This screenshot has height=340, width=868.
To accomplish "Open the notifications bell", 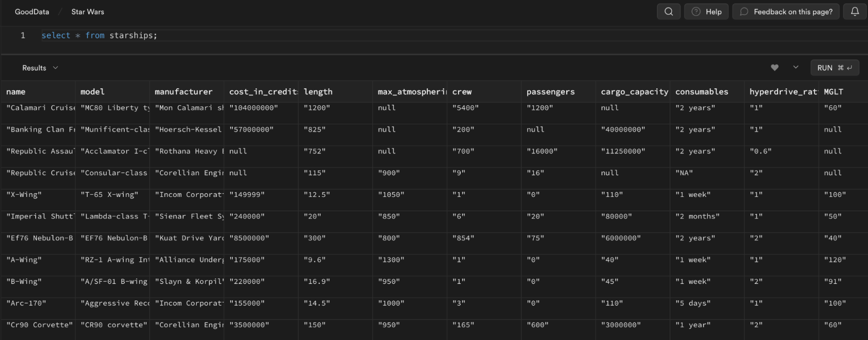I will [x=855, y=12].
